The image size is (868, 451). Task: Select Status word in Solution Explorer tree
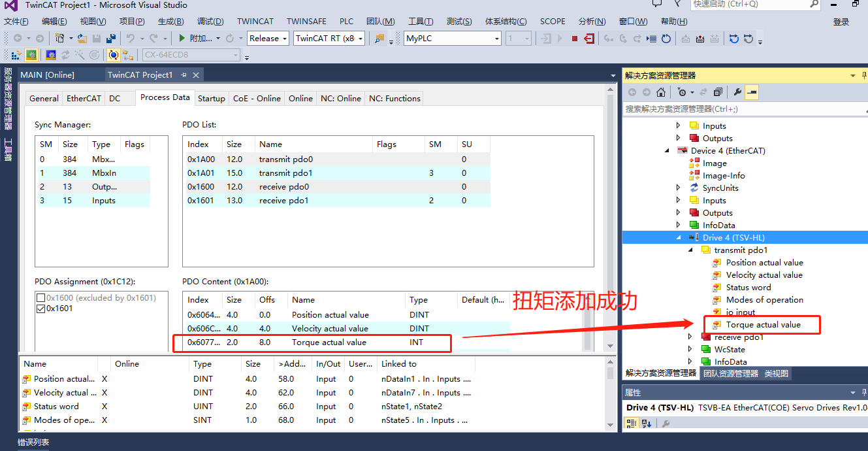748,287
